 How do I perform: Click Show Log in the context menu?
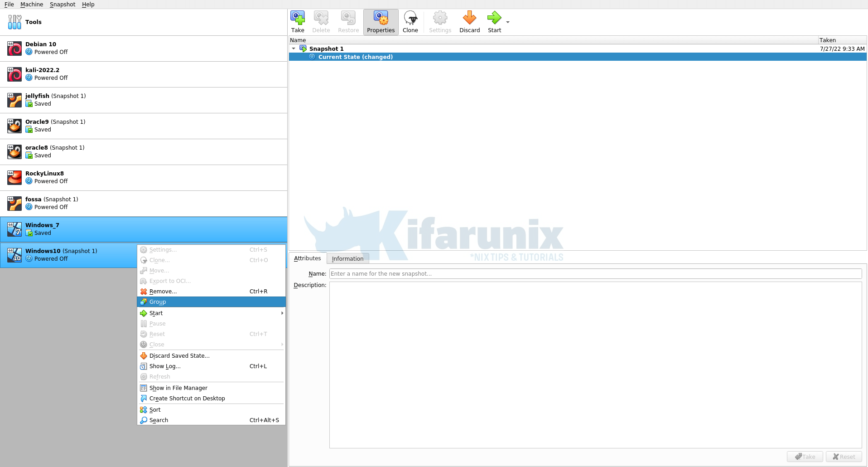click(165, 366)
